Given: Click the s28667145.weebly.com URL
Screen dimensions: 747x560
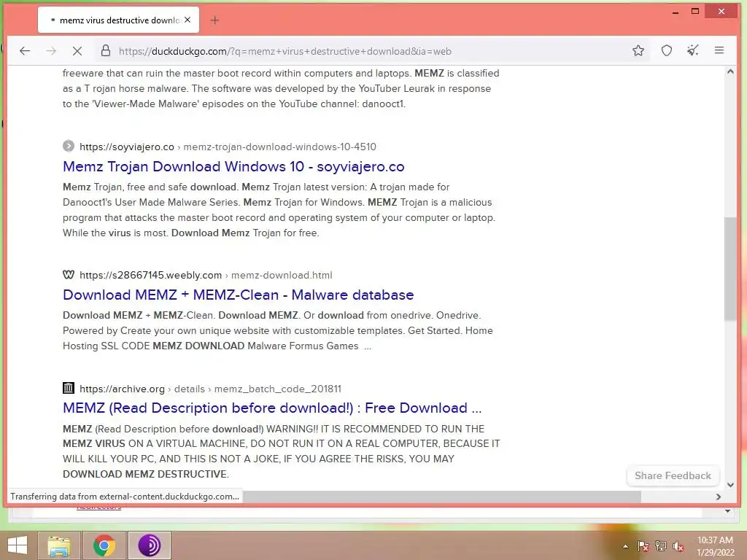Looking at the screenshot, I should [150, 275].
